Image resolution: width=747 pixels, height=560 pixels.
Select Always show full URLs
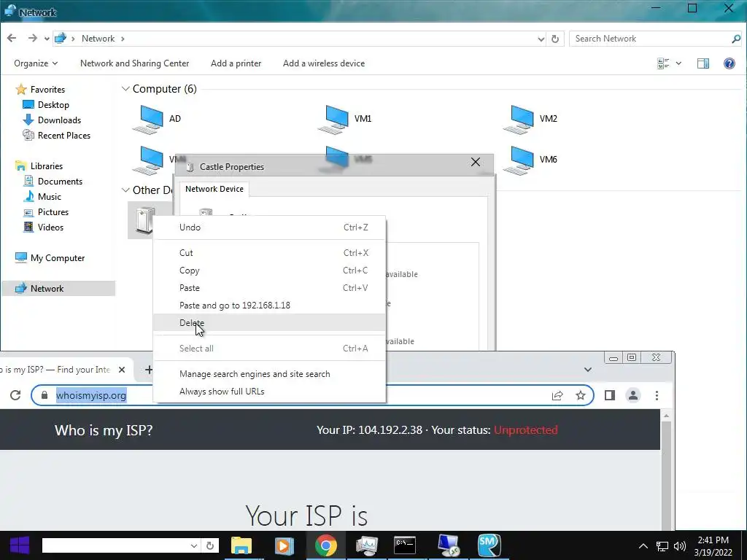click(x=270, y=392)
